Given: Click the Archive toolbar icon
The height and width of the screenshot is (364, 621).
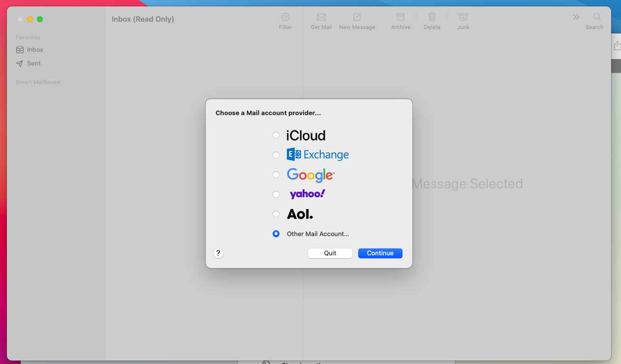Looking at the screenshot, I should [x=401, y=17].
